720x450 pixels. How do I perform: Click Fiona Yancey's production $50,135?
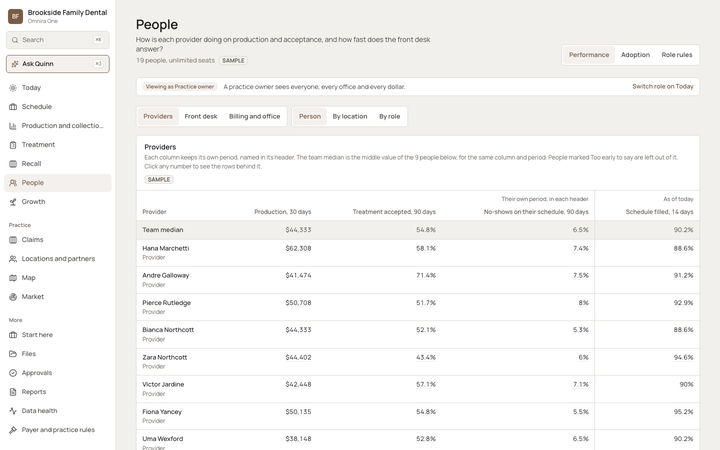[298, 412]
